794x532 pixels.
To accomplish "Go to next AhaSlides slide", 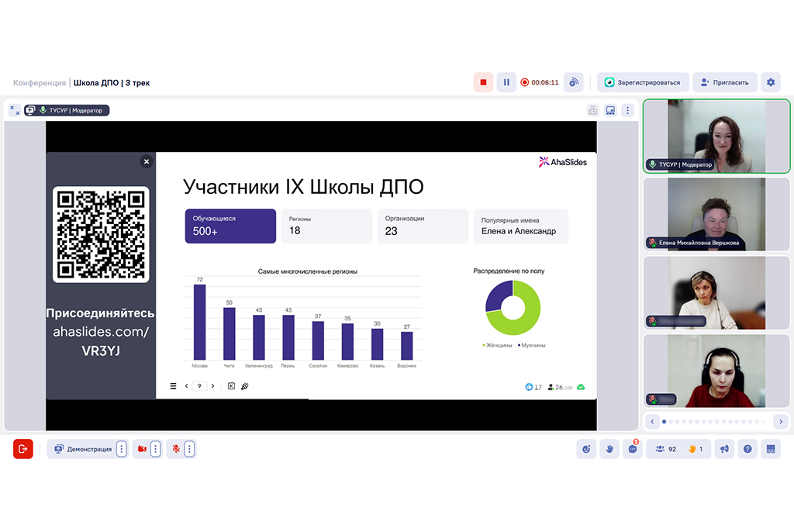I will point(213,386).
